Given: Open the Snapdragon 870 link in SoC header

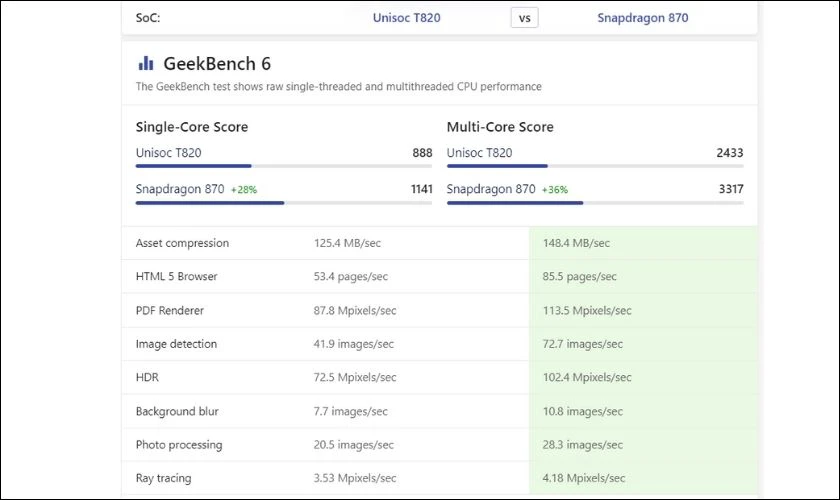Looking at the screenshot, I should point(643,18).
